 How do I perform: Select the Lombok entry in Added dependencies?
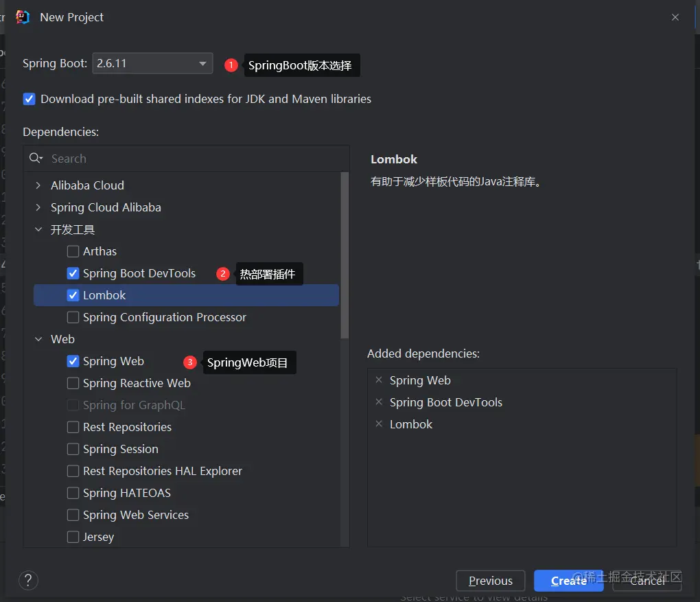pos(411,424)
